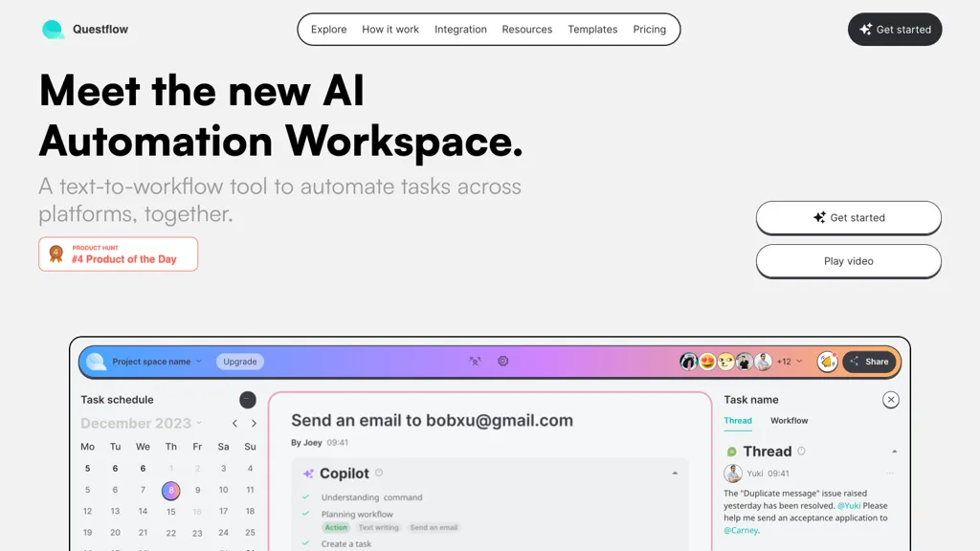
Task: Click the round avatar icon left of Share
Action: tap(827, 362)
